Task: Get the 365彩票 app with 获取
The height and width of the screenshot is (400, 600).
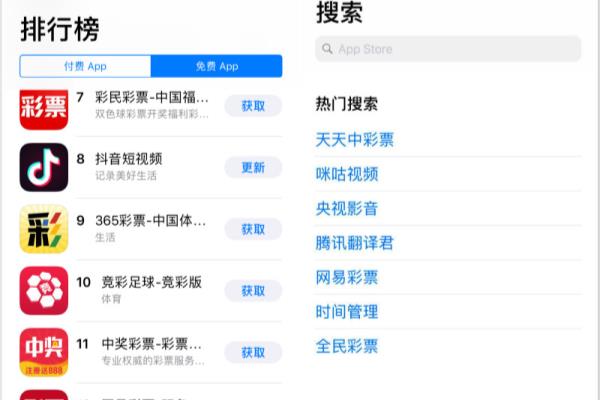Action: [253, 229]
